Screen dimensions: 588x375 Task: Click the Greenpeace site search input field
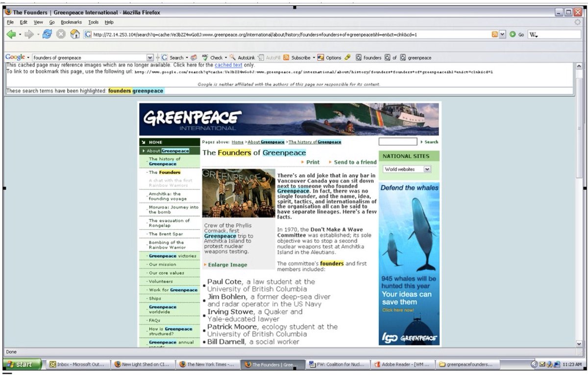[397, 142]
